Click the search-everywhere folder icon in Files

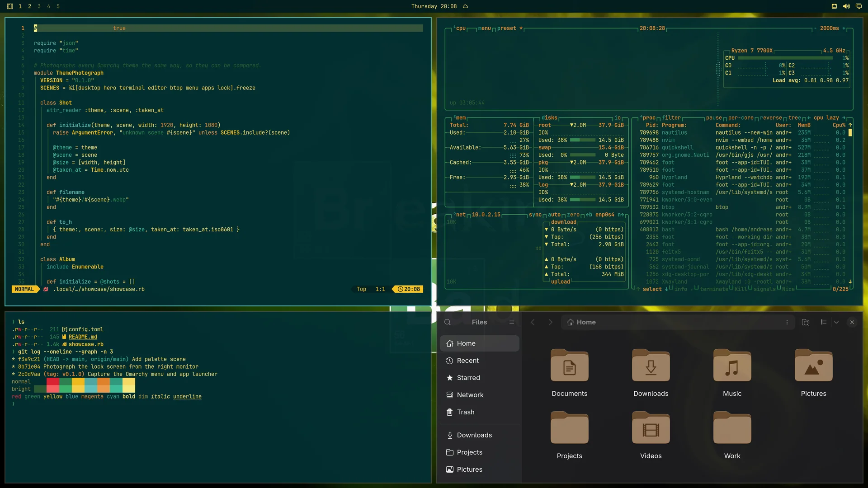(806, 322)
